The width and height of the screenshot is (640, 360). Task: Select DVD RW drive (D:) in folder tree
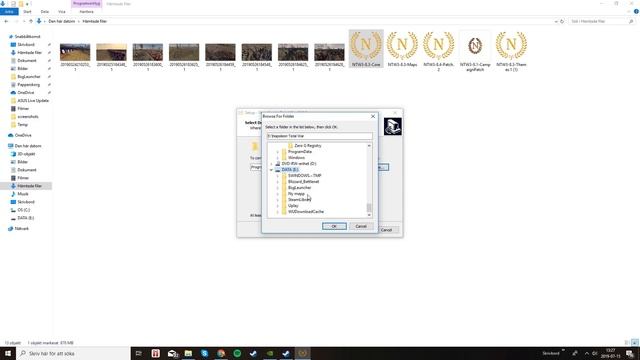299,164
